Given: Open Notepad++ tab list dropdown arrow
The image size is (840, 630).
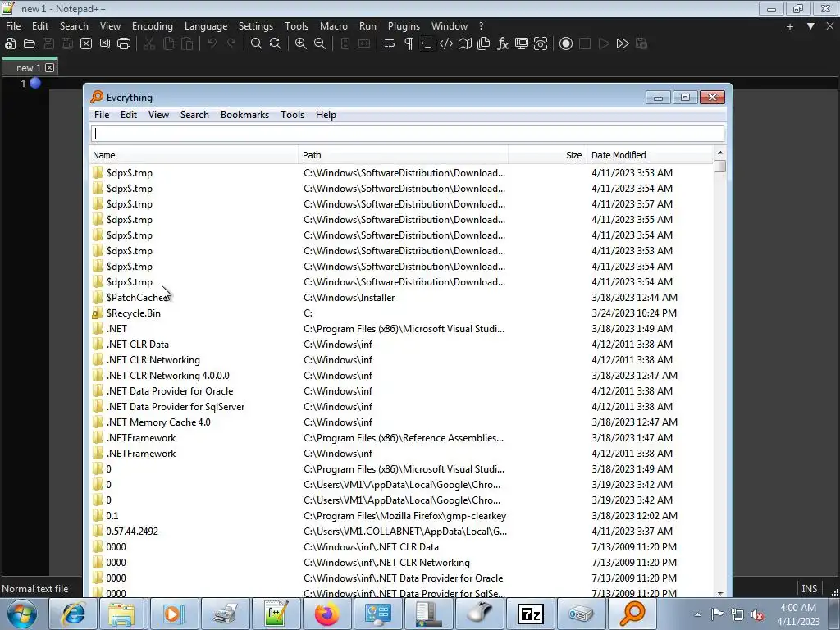Looking at the screenshot, I should [x=810, y=25].
